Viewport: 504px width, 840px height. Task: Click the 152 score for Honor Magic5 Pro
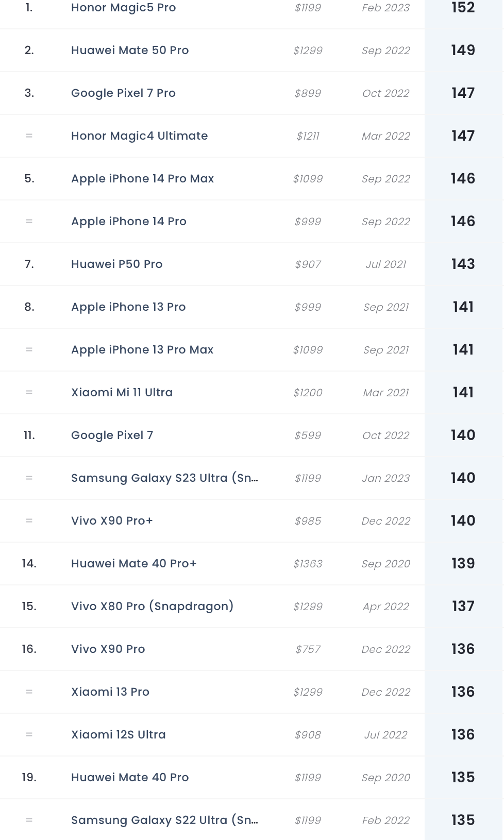point(463,8)
